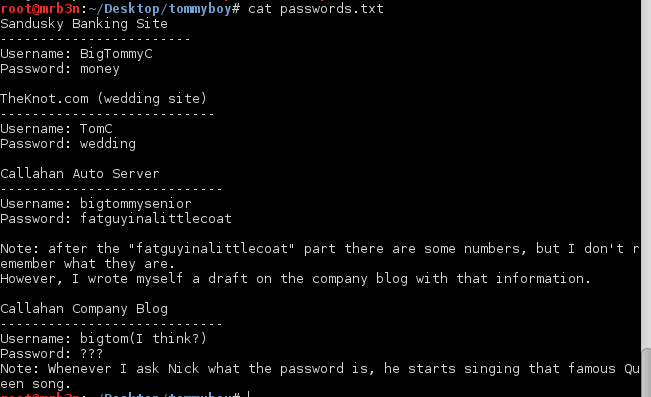Click the name 'Nick' in the last note
The image size is (651, 397).
(x=184, y=368)
